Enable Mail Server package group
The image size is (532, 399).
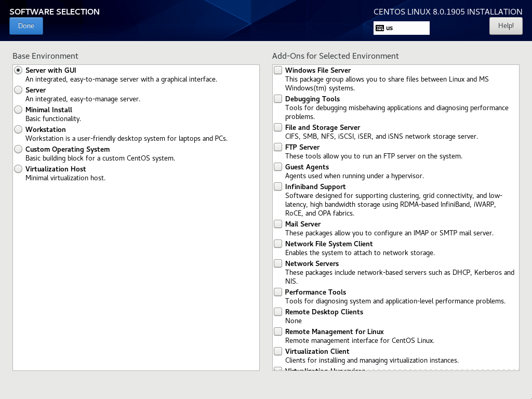pyautogui.click(x=278, y=224)
